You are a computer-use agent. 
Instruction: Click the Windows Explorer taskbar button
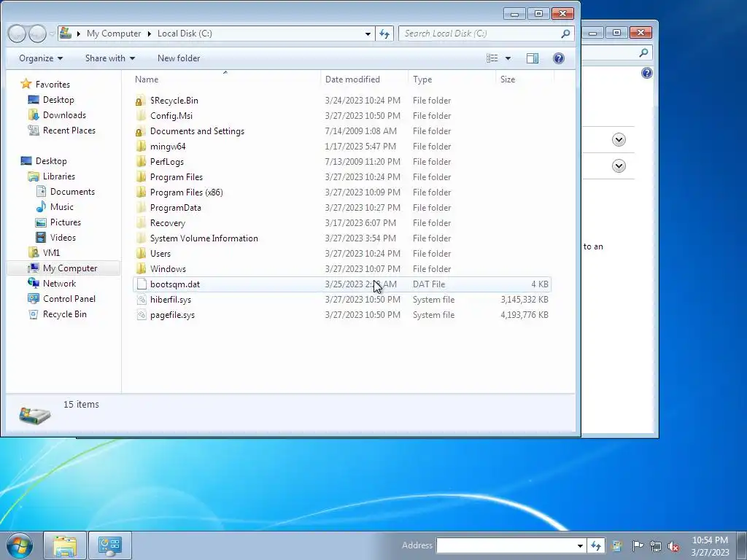(65, 545)
